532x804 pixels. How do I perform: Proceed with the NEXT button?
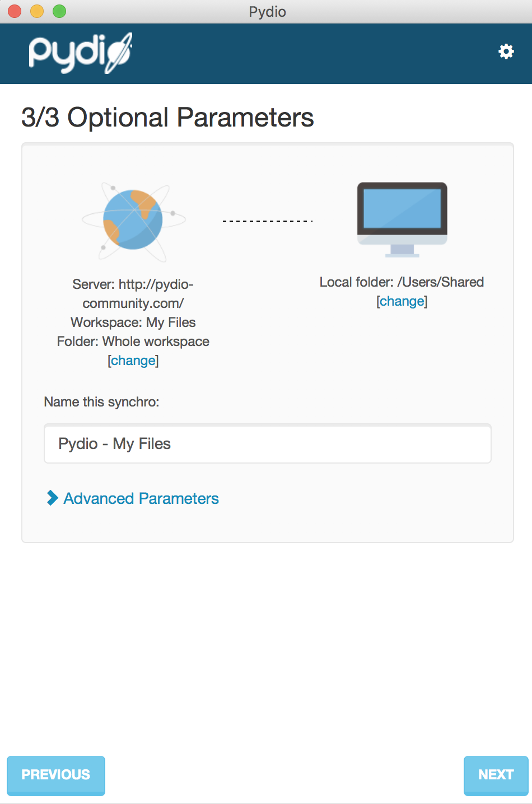(x=496, y=775)
